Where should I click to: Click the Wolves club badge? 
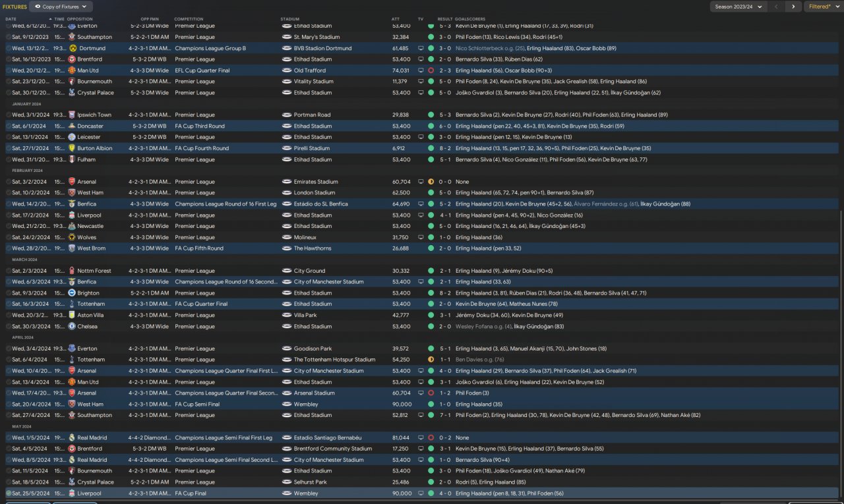(x=72, y=237)
